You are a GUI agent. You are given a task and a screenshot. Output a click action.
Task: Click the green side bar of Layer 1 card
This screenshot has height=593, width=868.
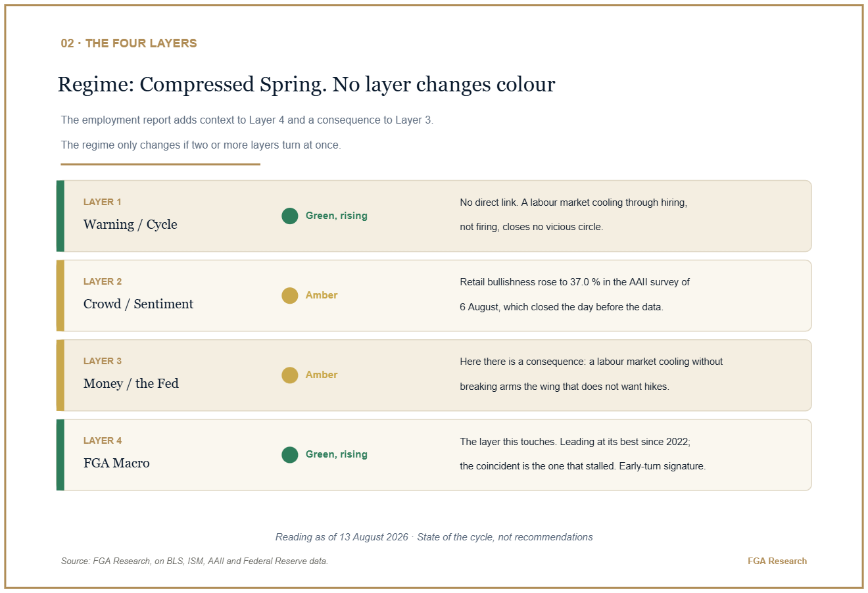click(60, 216)
